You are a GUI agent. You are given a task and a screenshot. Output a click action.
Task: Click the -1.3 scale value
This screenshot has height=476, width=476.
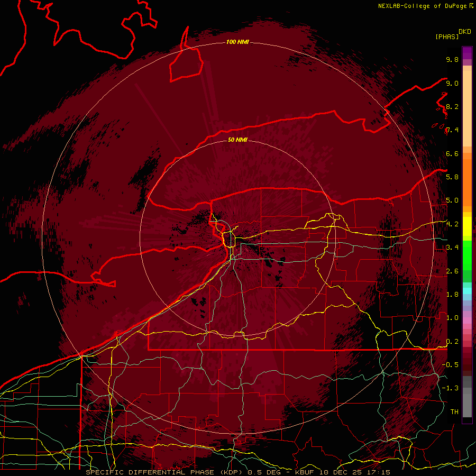click(450, 388)
